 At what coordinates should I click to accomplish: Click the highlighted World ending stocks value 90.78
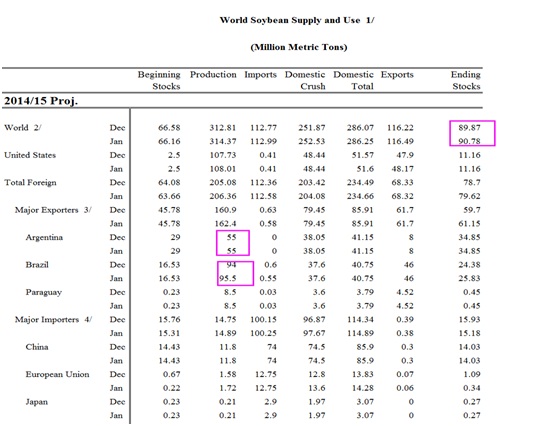coord(469,141)
